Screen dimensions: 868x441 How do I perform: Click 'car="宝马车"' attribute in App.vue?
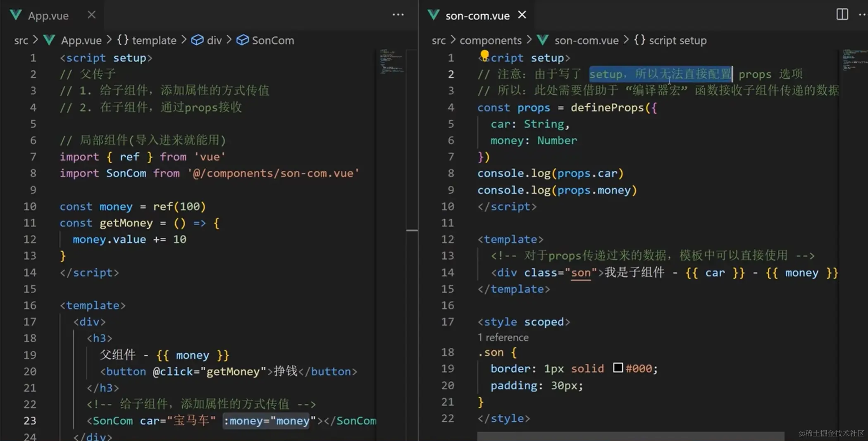(x=178, y=421)
